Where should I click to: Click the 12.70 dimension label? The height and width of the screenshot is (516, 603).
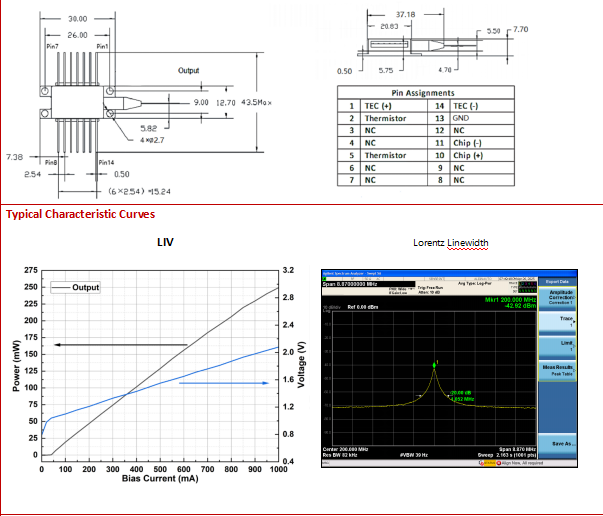[226, 103]
